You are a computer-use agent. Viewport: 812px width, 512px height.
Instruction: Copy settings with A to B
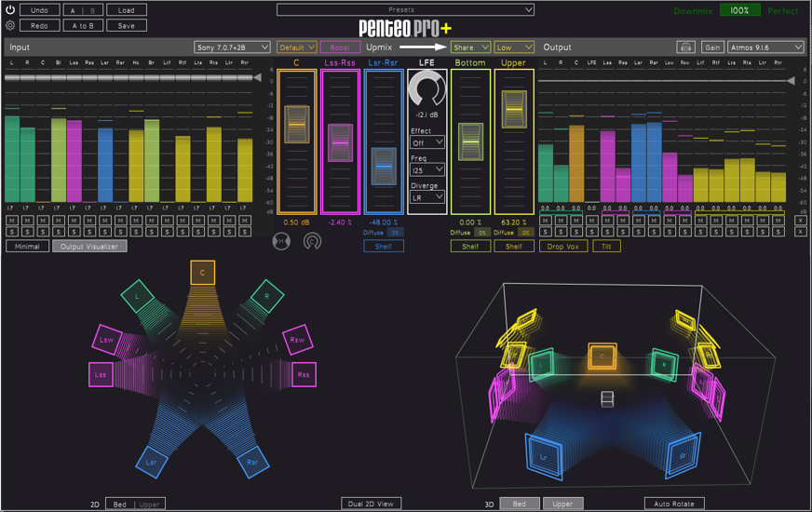(83, 25)
